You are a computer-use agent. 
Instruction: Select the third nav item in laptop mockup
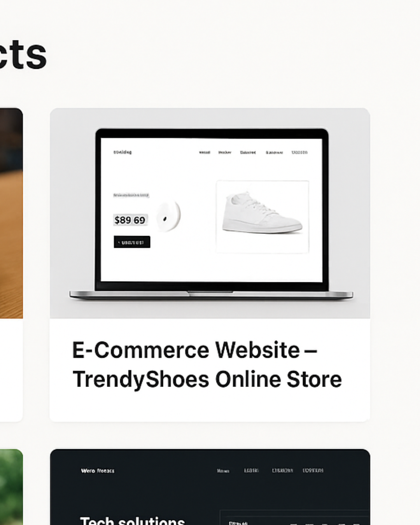(x=248, y=152)
